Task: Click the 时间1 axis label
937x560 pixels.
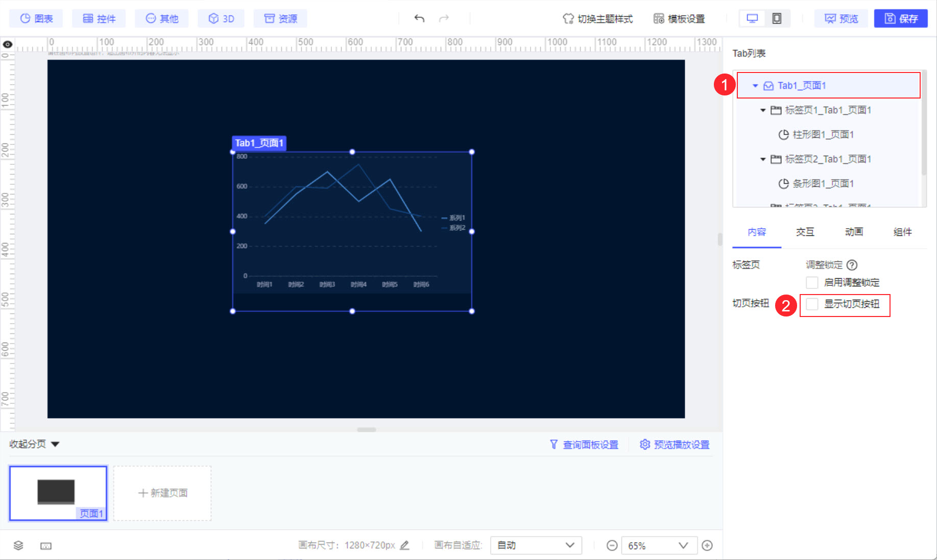Action: [x=265, y=284]
